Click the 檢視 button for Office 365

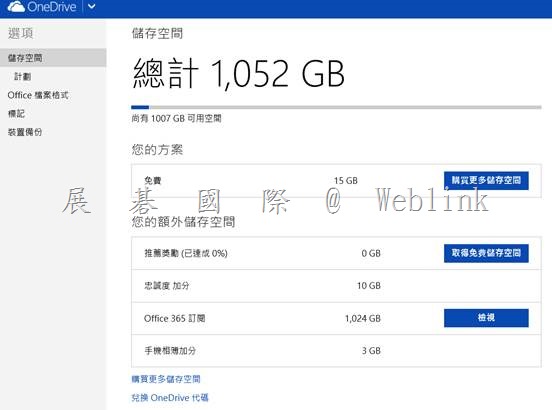pos(486,318)
